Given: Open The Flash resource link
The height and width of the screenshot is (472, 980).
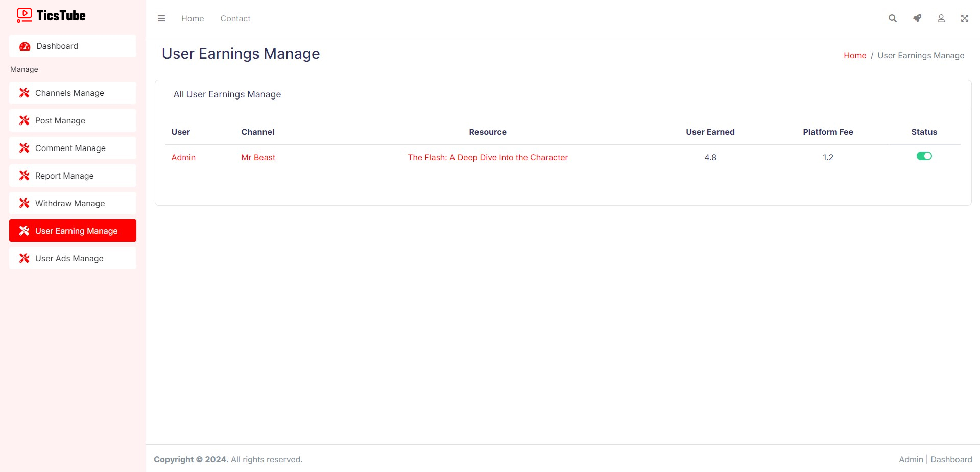Looking at the screenshot, I should [x=487, y=157].
